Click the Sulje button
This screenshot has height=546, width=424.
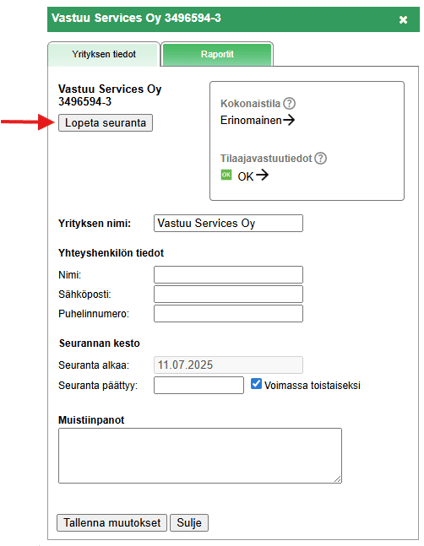[189, 523]
